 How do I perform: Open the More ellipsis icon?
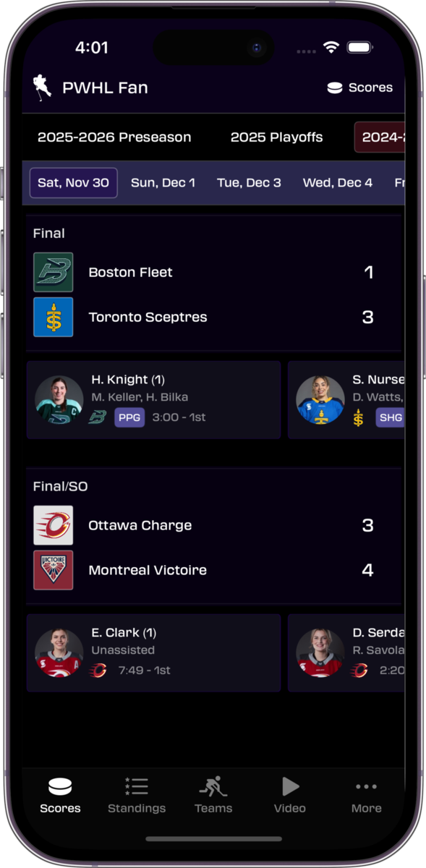click(x=366, y=786)
